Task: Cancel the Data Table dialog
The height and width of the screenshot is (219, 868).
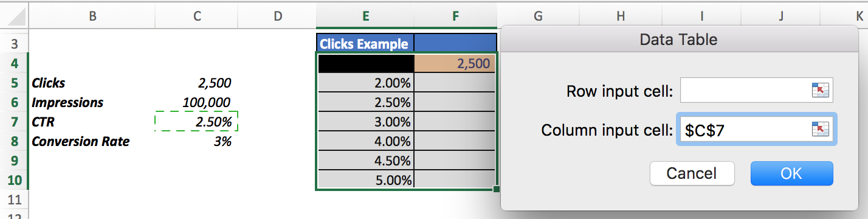Action: click(x=692, y=173)
